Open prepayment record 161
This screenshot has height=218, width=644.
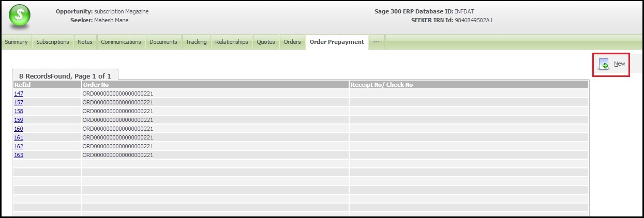pos(19,137)
